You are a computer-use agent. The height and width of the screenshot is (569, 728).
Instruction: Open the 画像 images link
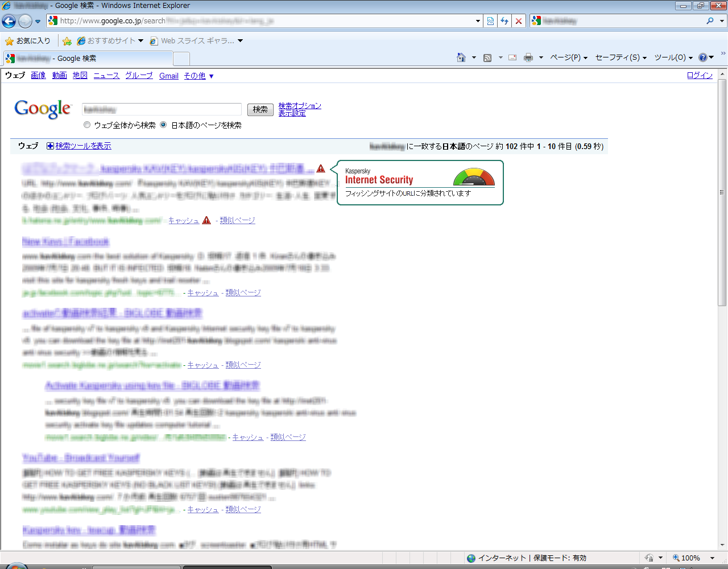click(38, 76)
